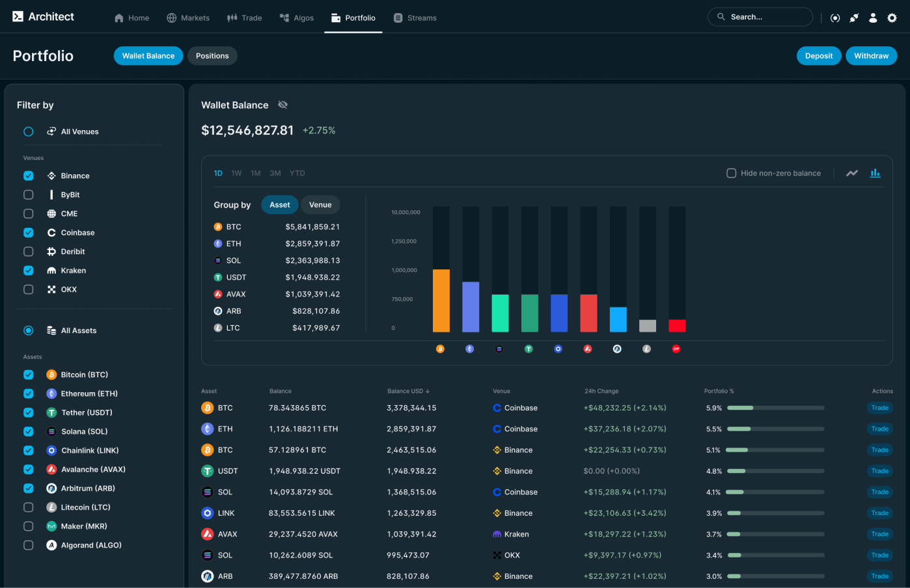Select the All Venues radio button
The width and height of the screenshot is (910, 588).
tap(28, 131)
